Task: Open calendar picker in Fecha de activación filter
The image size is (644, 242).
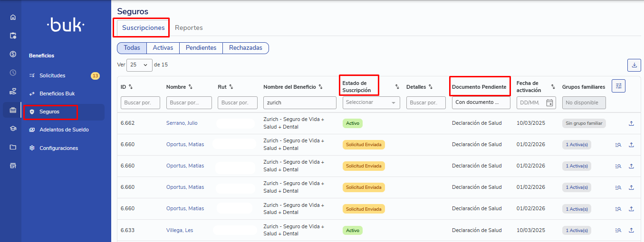Action: click(549, 102)
